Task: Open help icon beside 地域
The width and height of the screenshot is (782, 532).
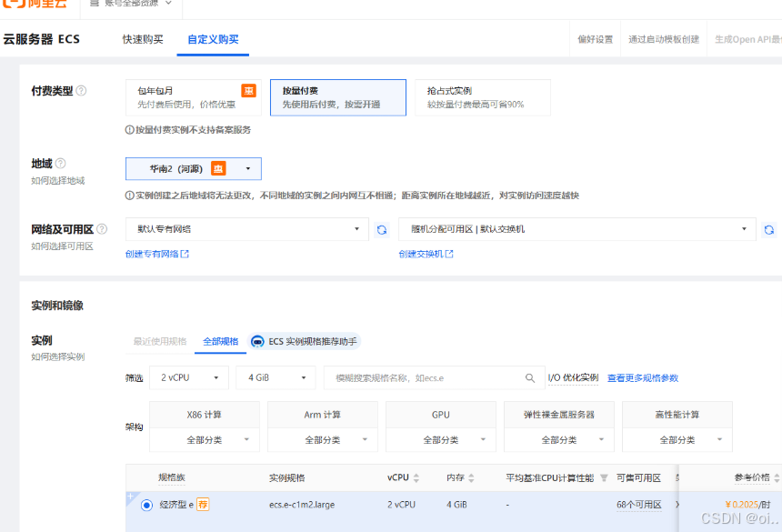Action: pyautogui.click(x=60, y=163)
